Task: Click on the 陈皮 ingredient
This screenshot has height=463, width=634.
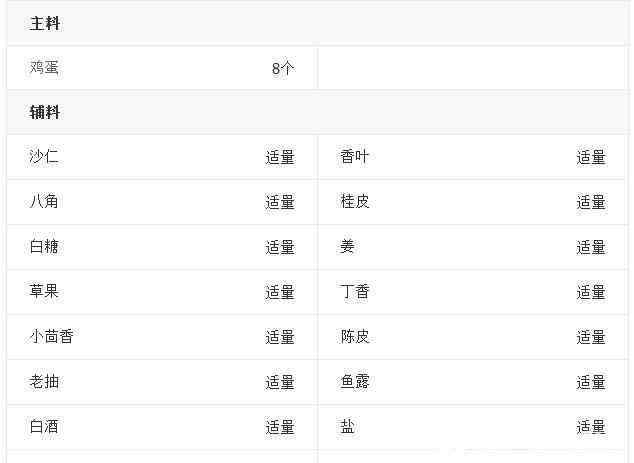Action: pyautogui.click(x=355, y=337)
